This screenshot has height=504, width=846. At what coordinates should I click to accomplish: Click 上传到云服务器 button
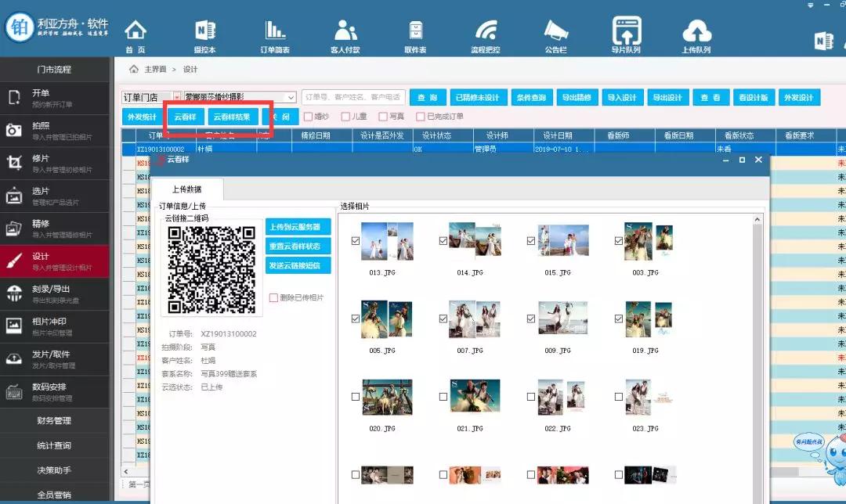(298, 227)
